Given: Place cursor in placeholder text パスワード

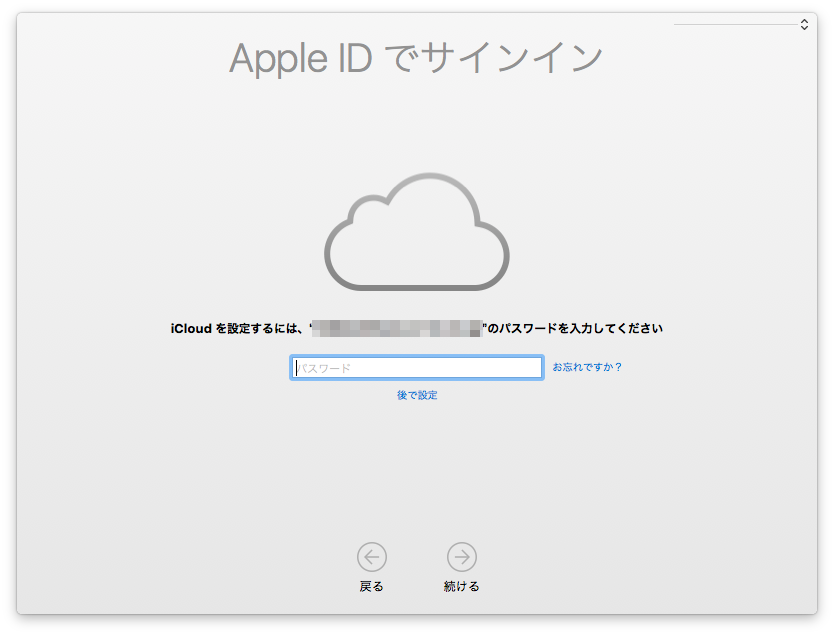Looking at the screenshot, I should [x=323, y=368].
